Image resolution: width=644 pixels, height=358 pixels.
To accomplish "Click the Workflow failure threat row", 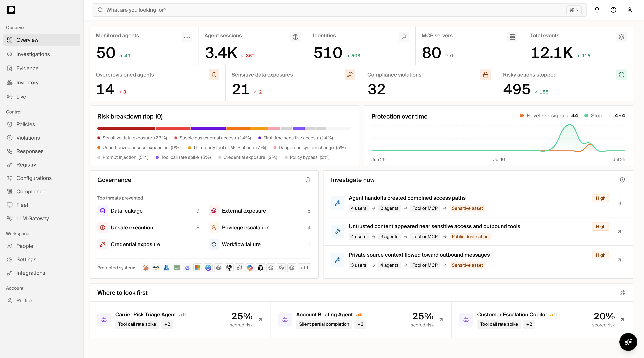I will 260,244.
